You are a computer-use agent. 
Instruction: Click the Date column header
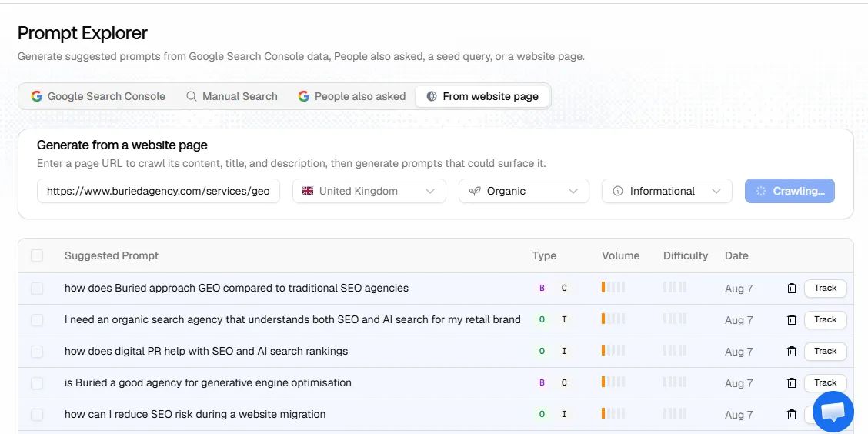point(737,255)
